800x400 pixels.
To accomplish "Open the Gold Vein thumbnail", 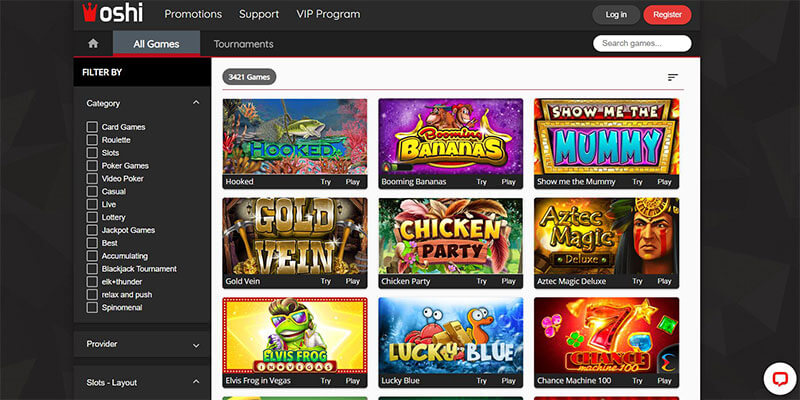I will tap(295, 236).
